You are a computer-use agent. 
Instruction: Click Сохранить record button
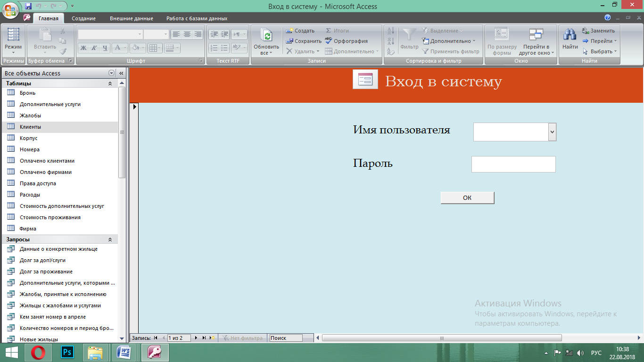click(304, 41)
